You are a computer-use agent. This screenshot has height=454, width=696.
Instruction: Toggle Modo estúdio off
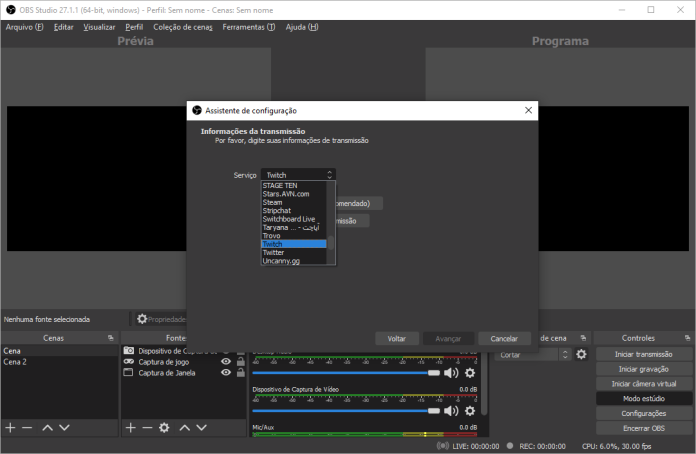644,399
